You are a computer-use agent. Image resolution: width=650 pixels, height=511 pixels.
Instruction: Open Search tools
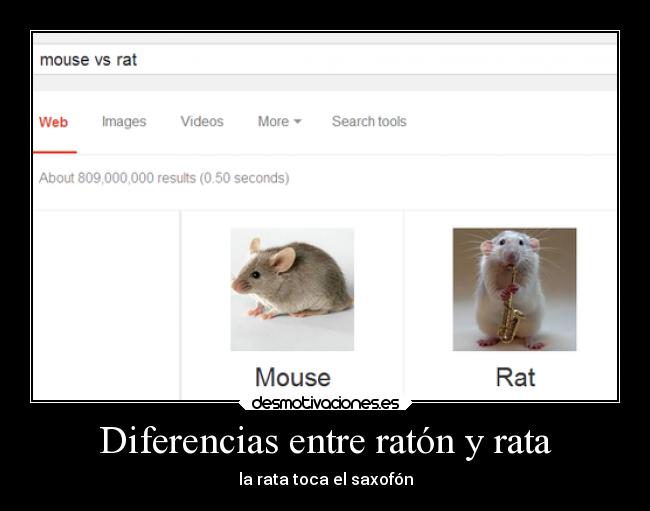click(369, 121)
